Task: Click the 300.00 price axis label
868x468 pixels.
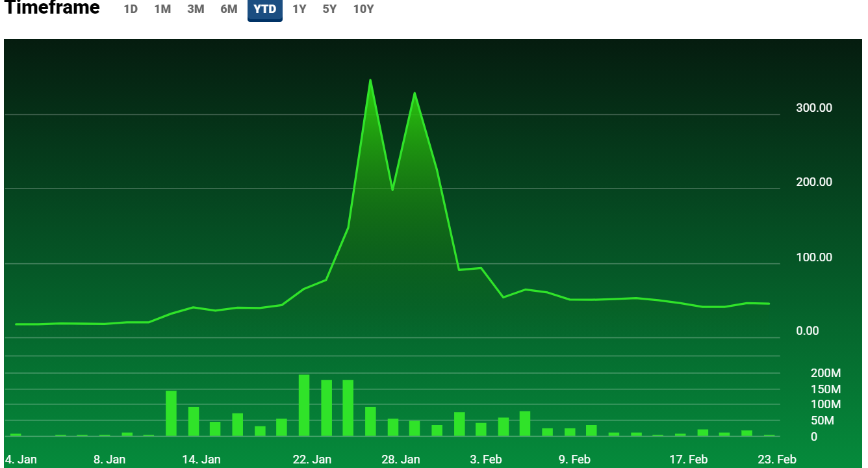Action: pyautogui.click(x=813, y=108)
